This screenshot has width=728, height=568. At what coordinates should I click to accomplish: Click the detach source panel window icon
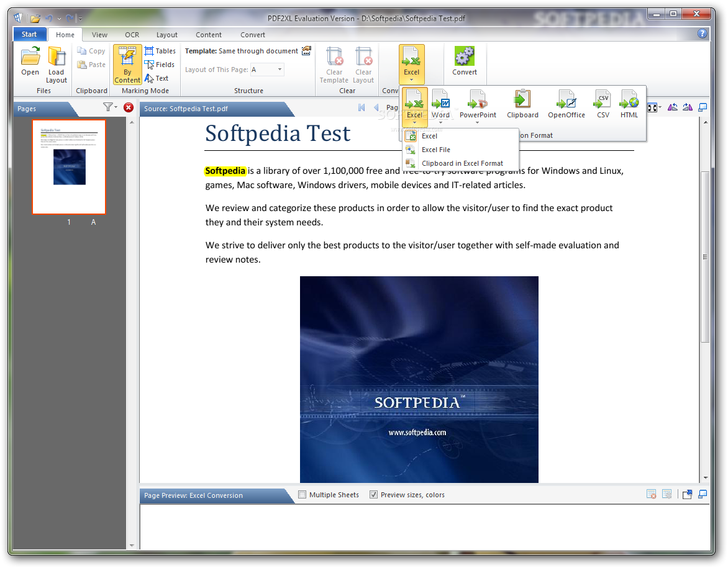tap(703, 107)
